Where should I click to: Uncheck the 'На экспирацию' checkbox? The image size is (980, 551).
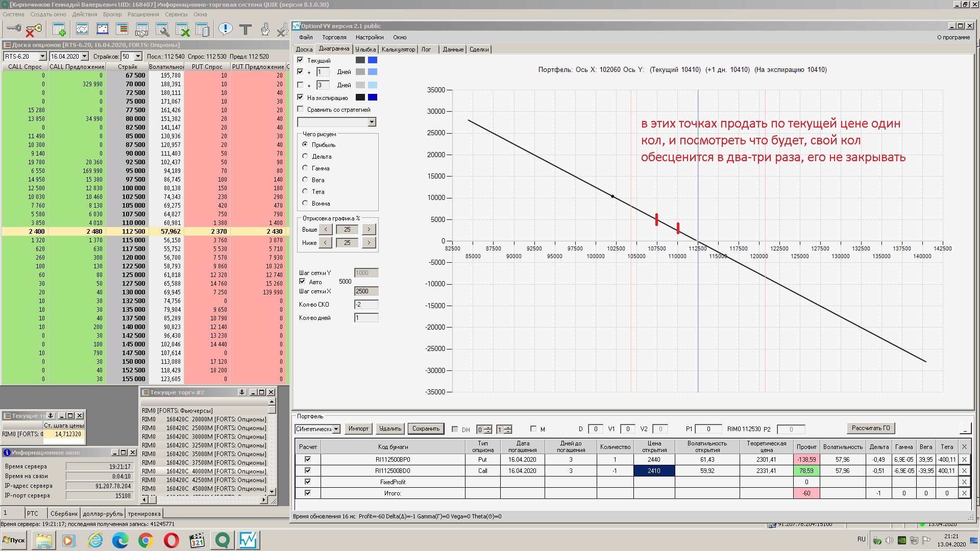301,97
